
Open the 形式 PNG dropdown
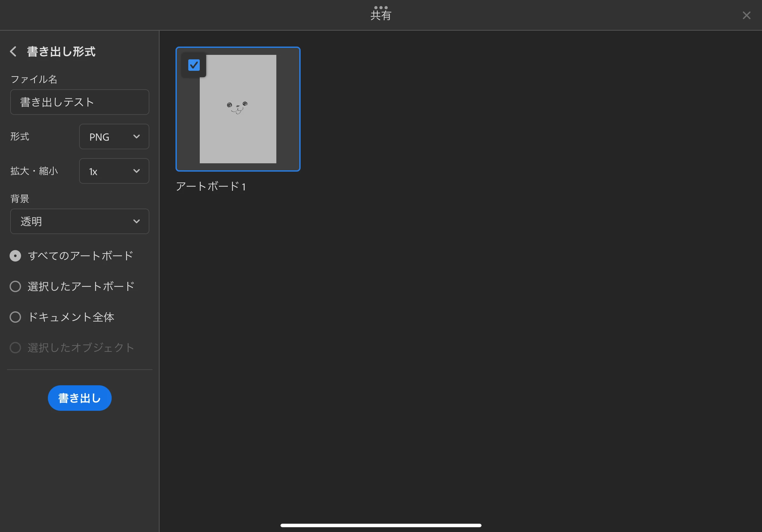coord(114,137)
